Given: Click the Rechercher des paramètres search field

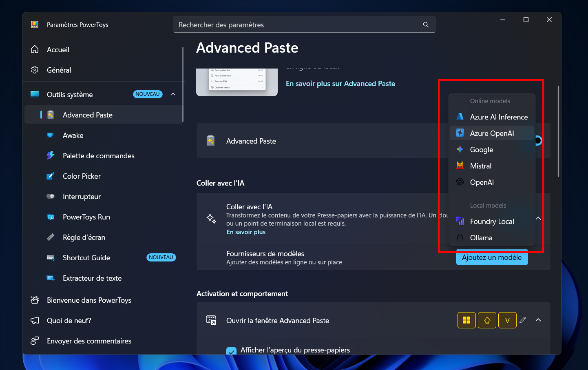Looking at the screenshot, I should coord(304,25).
